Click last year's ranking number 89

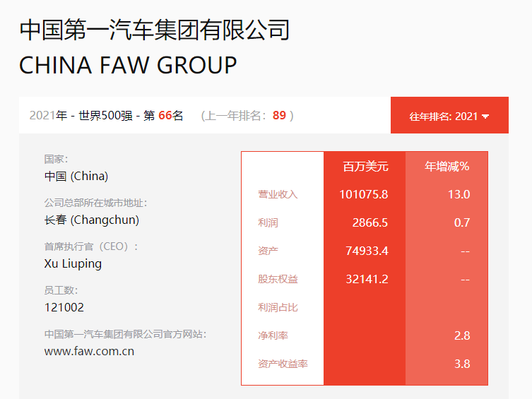[x=279, y=115]
